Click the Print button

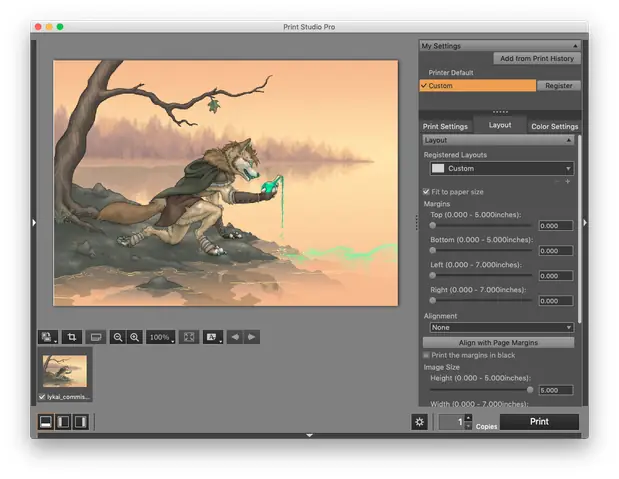539,422
